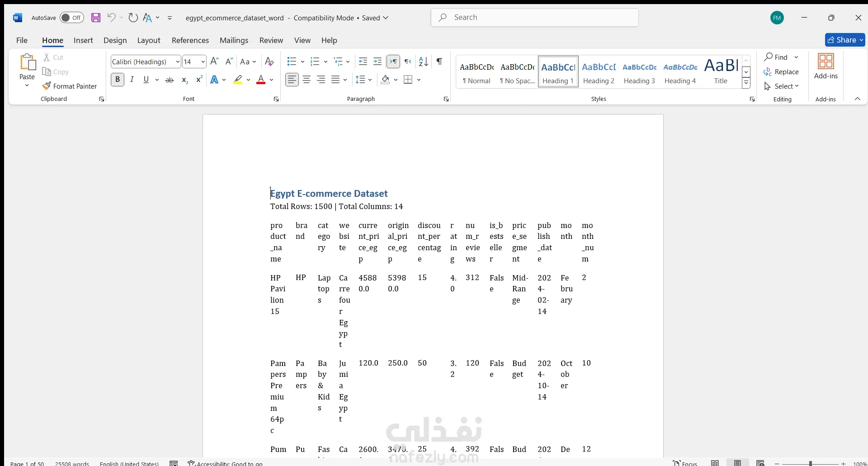868x466 pixels.
Task: Open the font color dropdown arrow
Action: (272, 80)
